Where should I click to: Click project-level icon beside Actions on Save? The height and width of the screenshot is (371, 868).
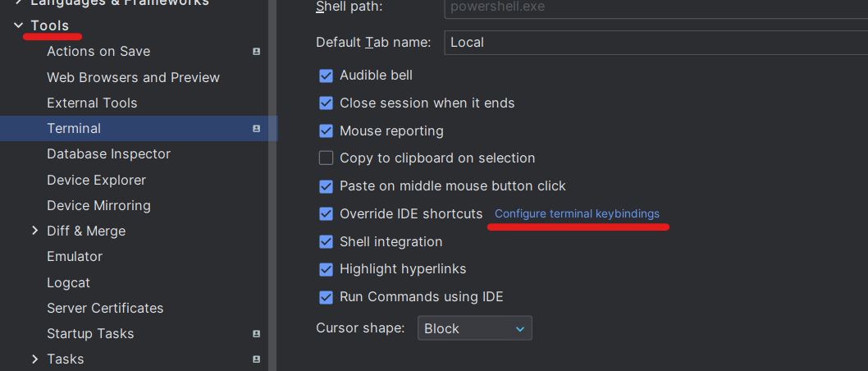[256, 52]
